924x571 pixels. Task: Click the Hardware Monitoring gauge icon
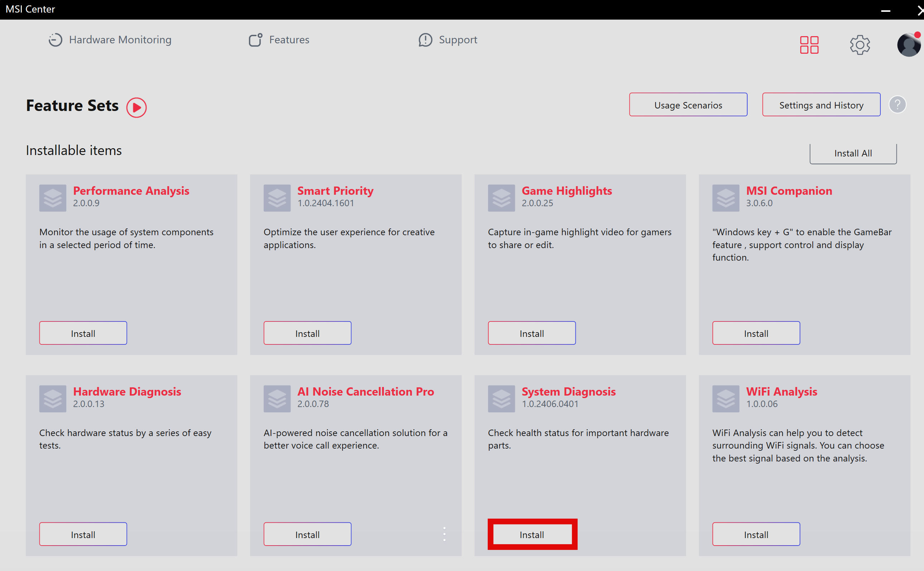(55, 40)
